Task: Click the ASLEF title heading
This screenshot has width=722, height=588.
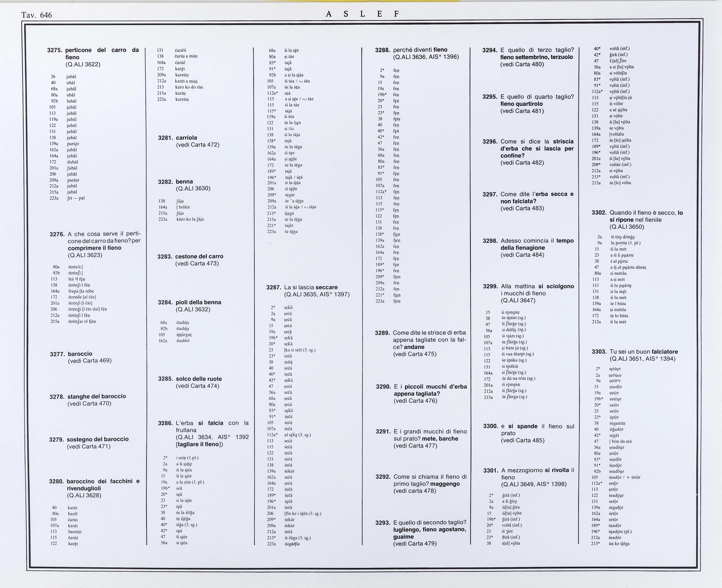Action: (362, 14)
